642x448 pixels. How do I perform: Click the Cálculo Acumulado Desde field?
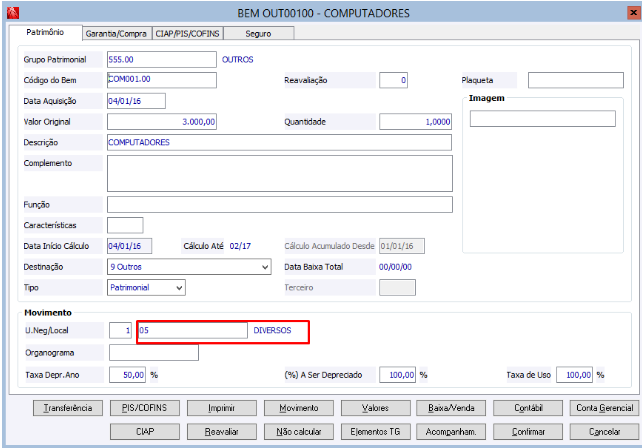tap(402, 246)
